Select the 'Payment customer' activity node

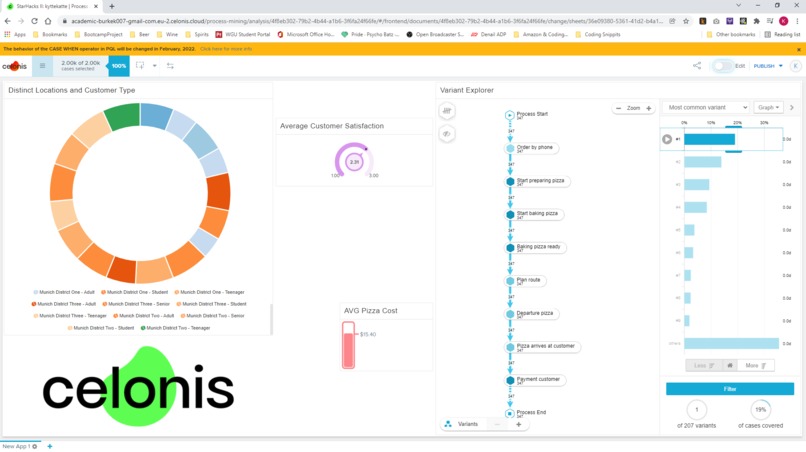(535, 381)
